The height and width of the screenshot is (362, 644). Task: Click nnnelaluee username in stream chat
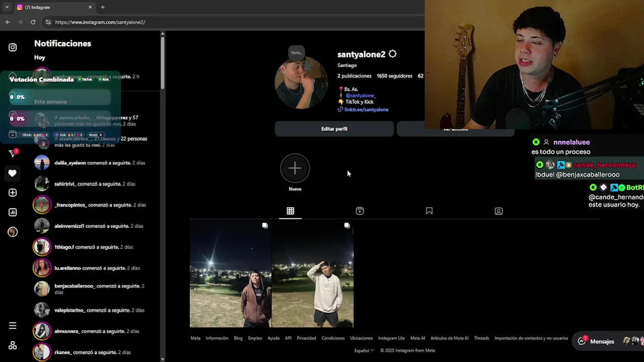[572, 142]
